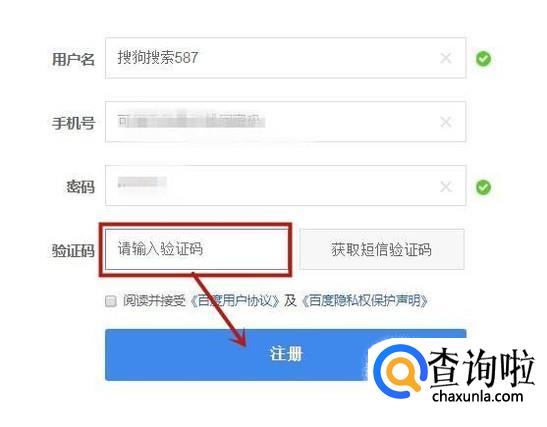Click the blue 注册 button

pos(285,354)
